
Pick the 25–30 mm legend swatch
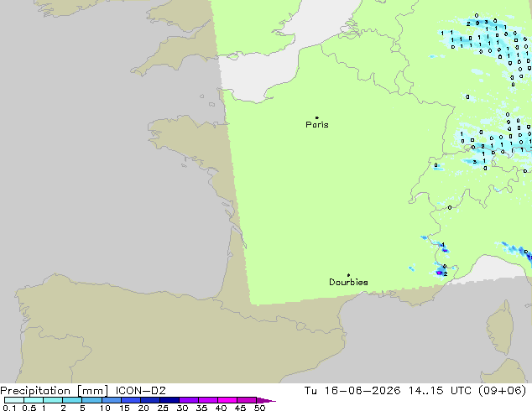point(169,400)
